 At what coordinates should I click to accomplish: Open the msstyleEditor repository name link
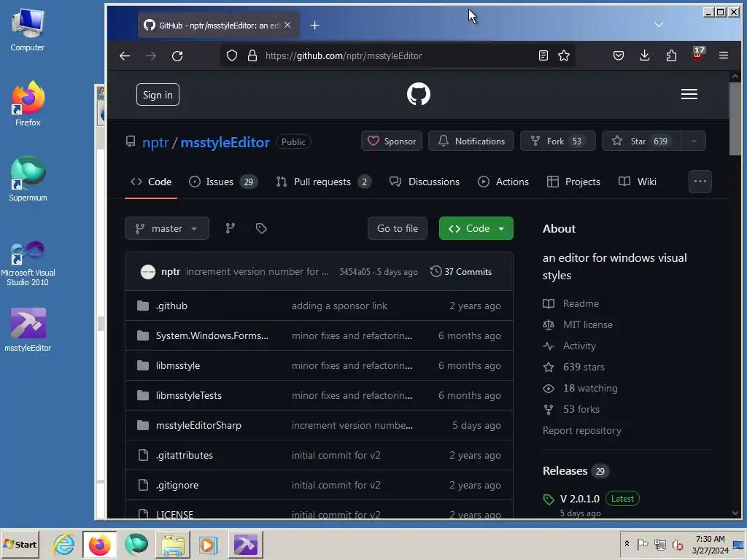click(225, 142)
